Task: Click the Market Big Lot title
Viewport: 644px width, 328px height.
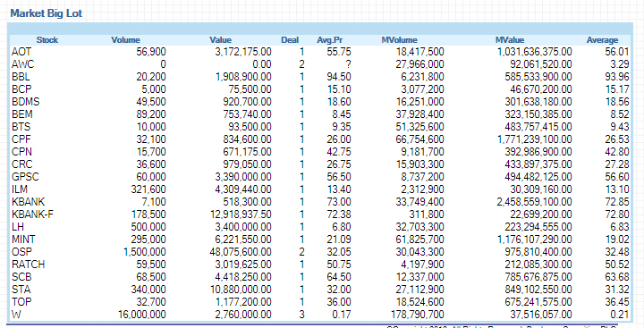Action: (46, 13)
